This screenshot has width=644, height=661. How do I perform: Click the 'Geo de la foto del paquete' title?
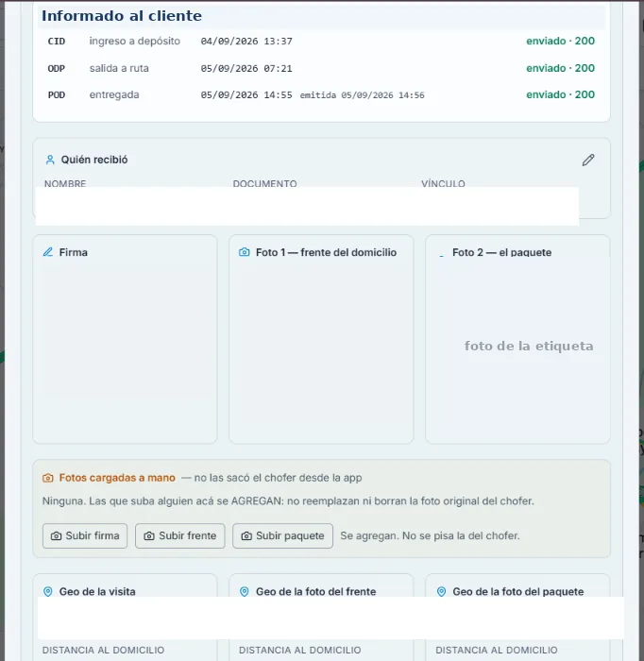click(x=518, y=591)
